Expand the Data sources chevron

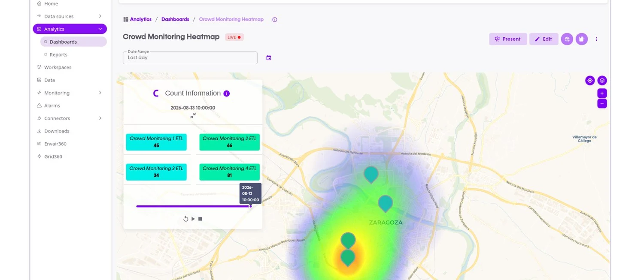(100, 16)
